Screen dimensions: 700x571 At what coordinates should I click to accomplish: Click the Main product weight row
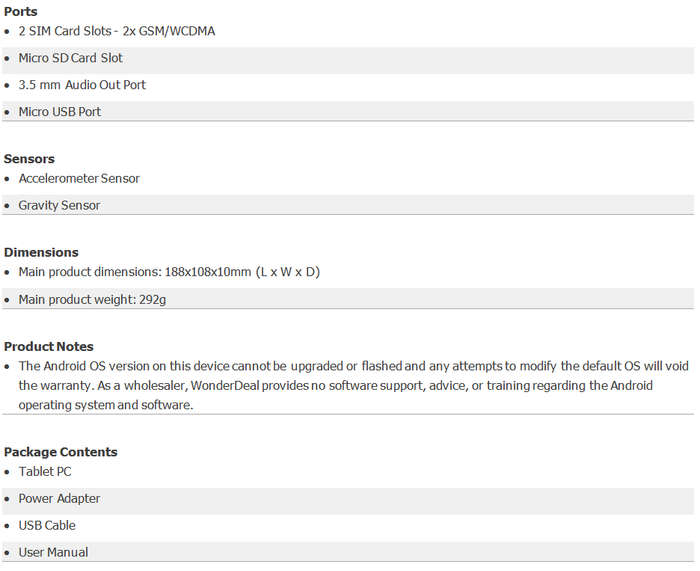tap(348, 299)
